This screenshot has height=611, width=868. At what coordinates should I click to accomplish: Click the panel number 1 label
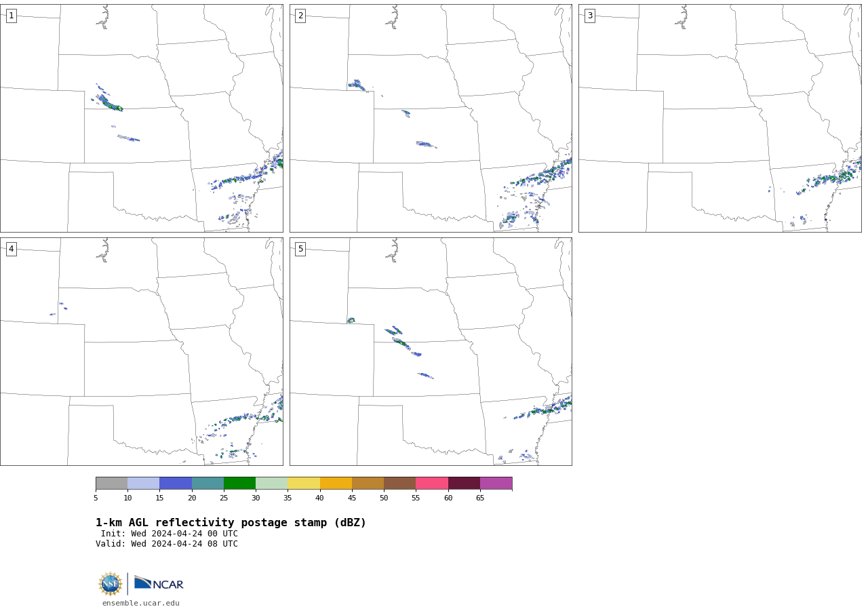click(11, 16)
